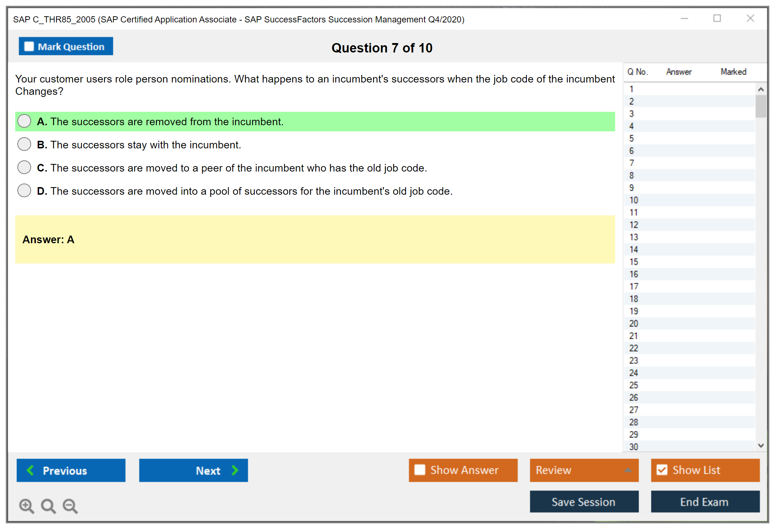Screen dimensions: 778x532
Task: Minimize the exam window
Action: [x=684, y=19]
